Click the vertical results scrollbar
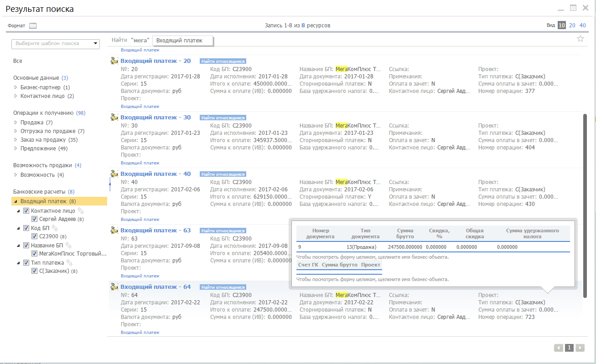This screenshot has width=596, height=364. pos(586,206)
